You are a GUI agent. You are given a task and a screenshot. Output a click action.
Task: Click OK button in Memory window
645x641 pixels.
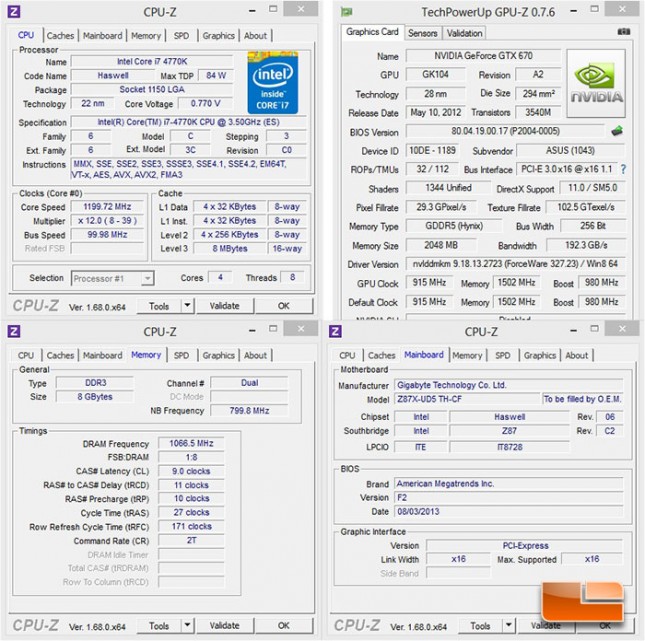point(283,626)
